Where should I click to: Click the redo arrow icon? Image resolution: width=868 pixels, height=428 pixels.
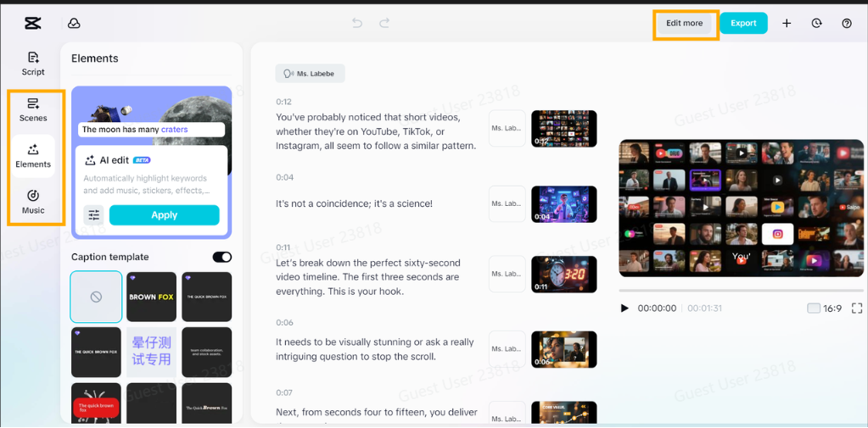[x=384, y=24]
